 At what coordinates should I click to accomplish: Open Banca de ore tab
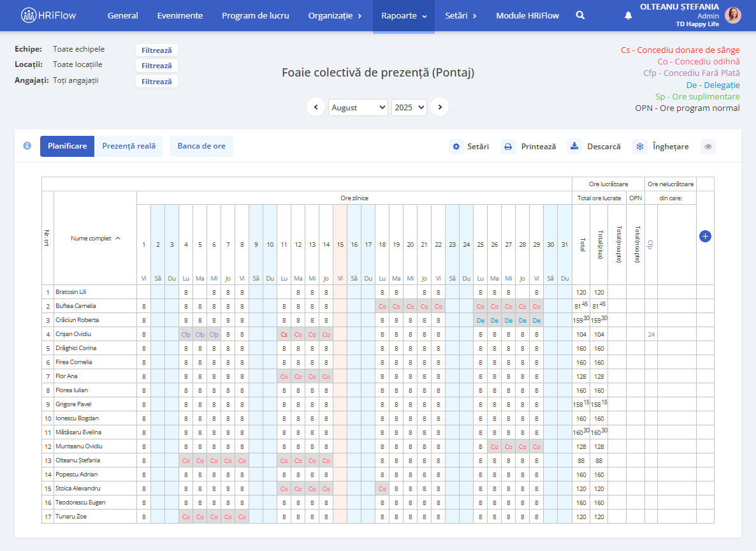[x=201, y=146]
